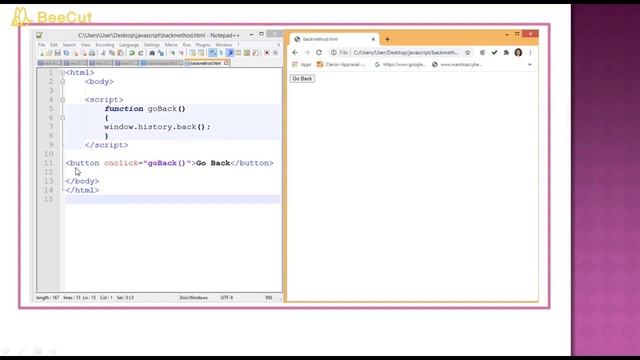This screenshot has height=360, width=640.
Task: Click the Open file icon in Notepad++ toolbar
Action: coord(49,53)
